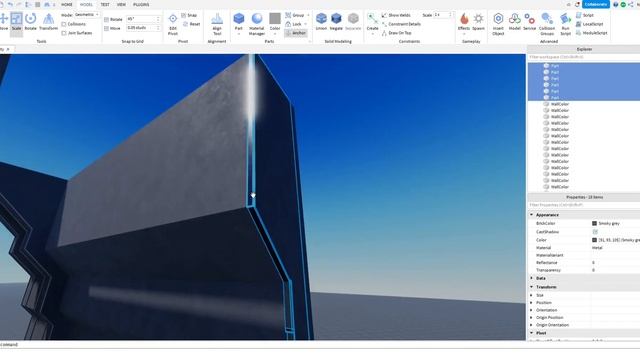Click the Material value Metal

597,248
